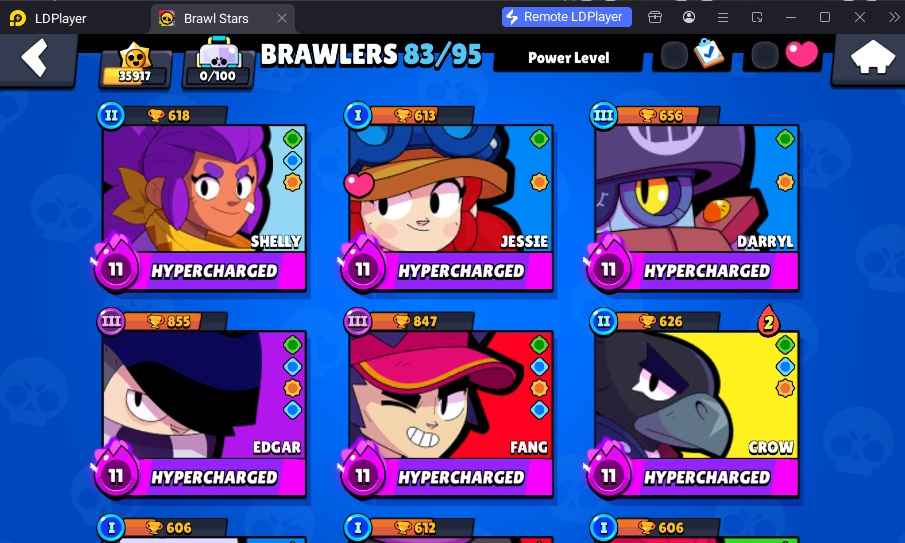Open the Power Level sort dropdown
The height and width of the screenshot is (543, 905).
569,58
